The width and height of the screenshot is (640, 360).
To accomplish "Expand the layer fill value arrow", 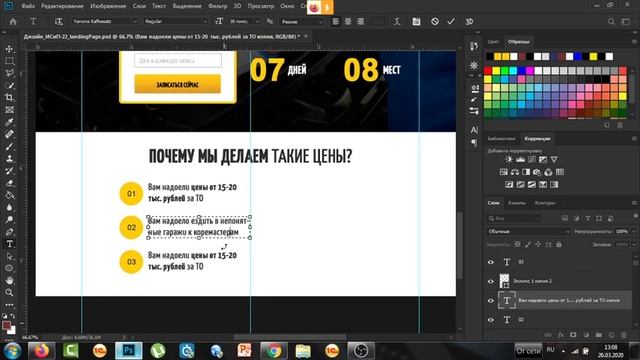I will 634,244.
